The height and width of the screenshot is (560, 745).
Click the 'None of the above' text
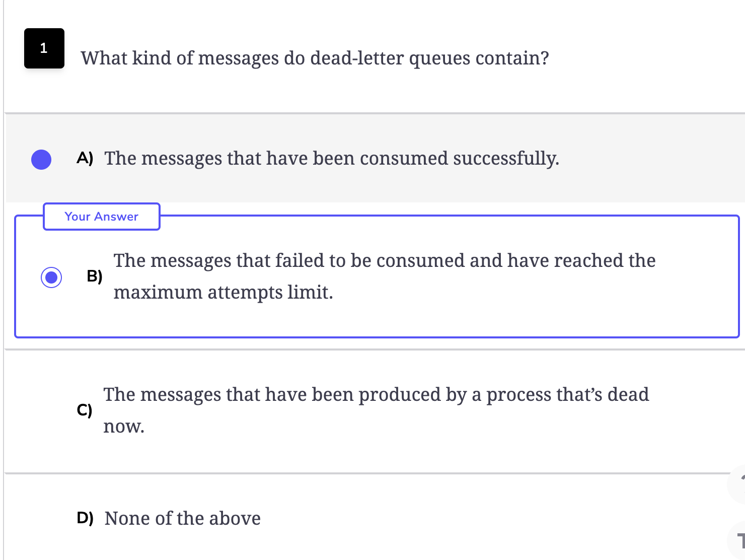click(182, 518)
